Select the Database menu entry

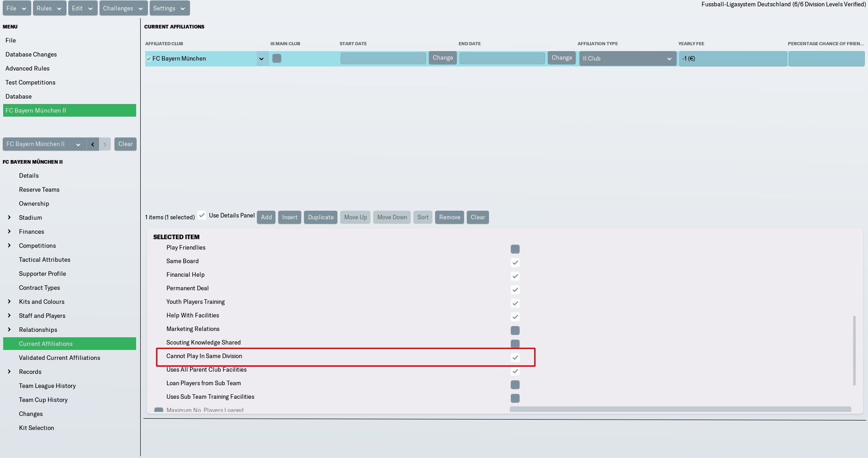coord(19,96)
